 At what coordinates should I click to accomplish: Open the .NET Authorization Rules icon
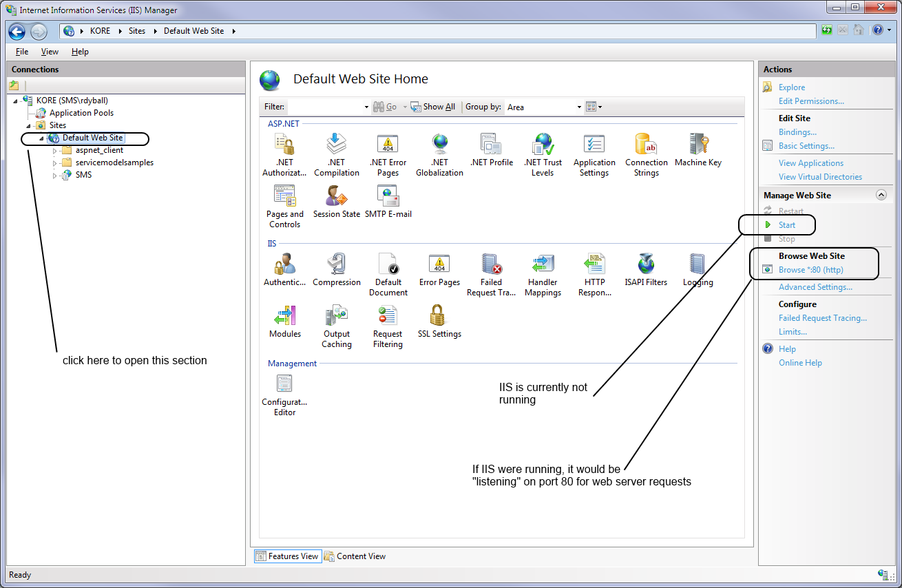284,145
